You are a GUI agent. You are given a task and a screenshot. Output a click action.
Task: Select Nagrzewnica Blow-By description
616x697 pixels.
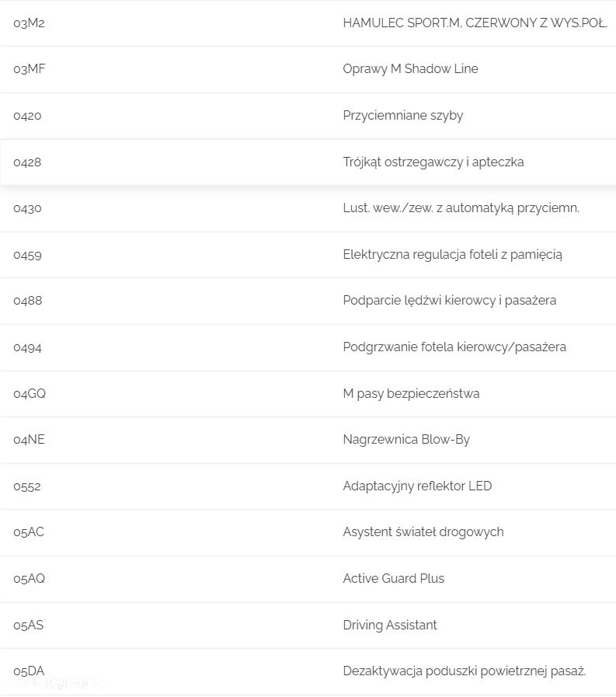406,440
